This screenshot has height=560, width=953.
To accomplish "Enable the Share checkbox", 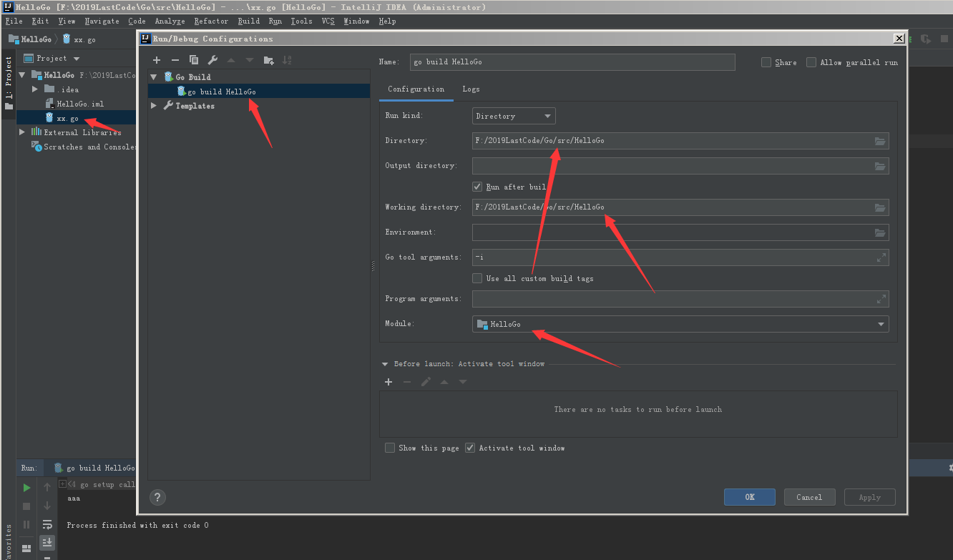I will (766, 62).
